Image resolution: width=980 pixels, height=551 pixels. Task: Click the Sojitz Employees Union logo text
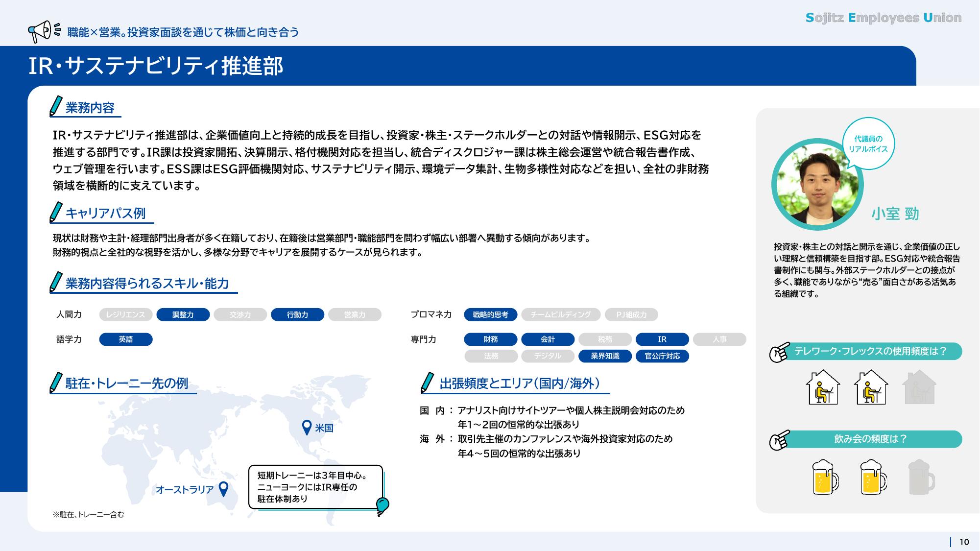pos(884,18)
